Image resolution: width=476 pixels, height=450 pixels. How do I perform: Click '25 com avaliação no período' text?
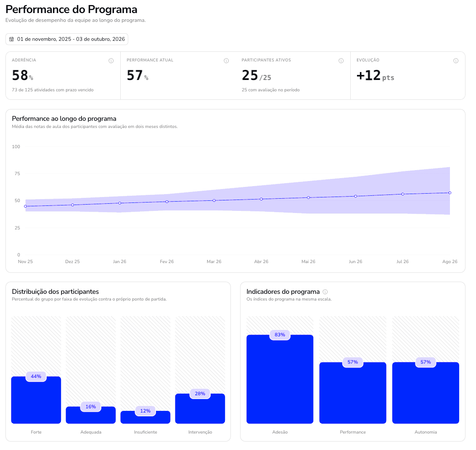tap(270, 90)
